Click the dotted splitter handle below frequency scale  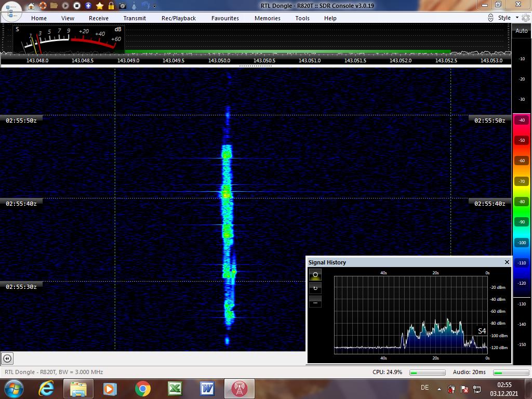pos(256,66)
